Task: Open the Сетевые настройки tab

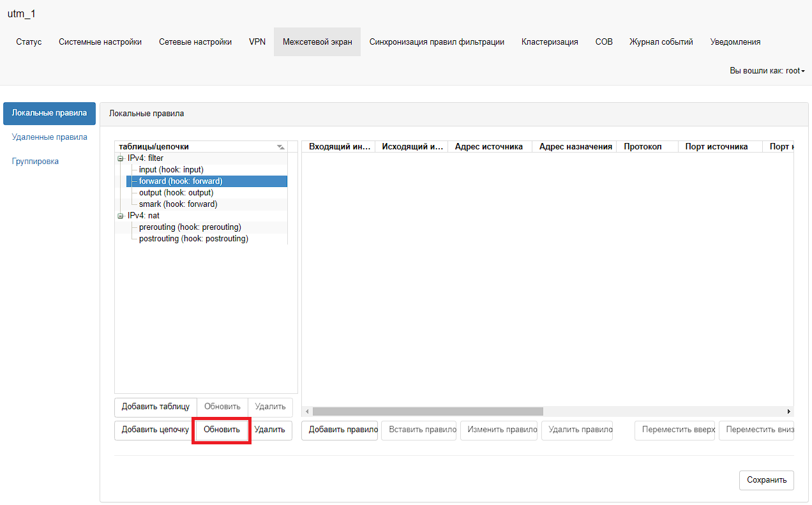Action: 195,42
